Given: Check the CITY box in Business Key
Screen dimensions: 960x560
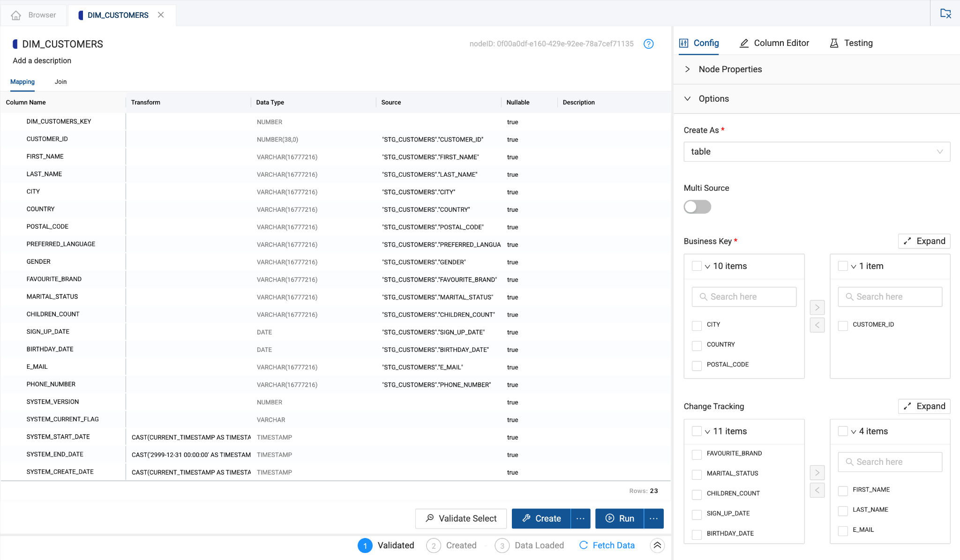Looking at the screenshot, I should tap(697, 325).
